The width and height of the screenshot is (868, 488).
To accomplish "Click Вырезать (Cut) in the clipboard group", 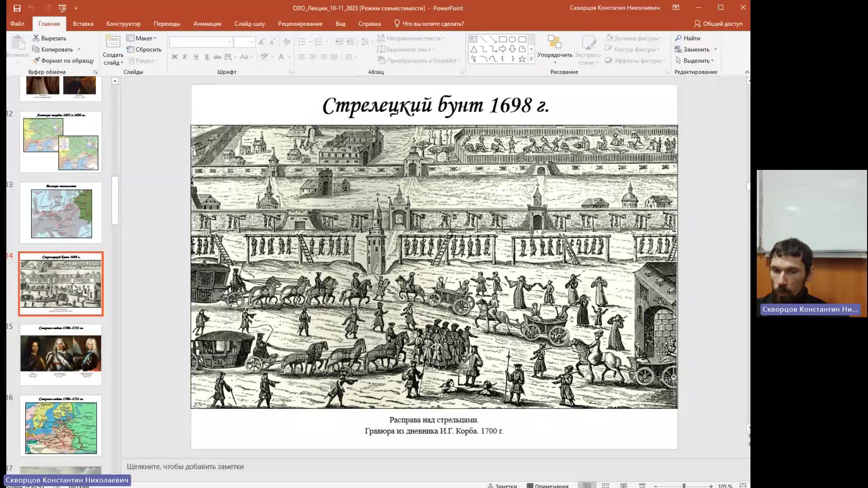I will pos(49,38).
